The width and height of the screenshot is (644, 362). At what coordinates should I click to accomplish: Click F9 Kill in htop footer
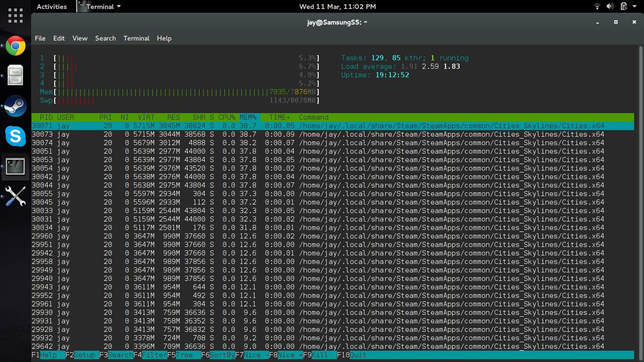point(320,355)
